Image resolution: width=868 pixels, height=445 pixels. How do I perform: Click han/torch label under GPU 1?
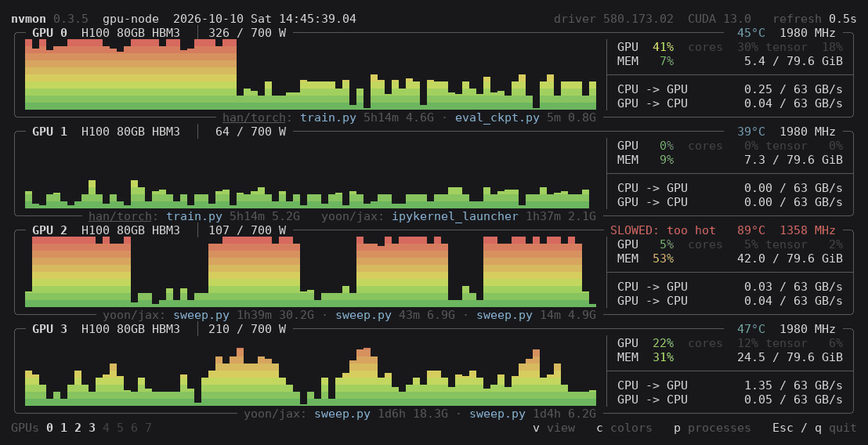[x=120, y=216]
